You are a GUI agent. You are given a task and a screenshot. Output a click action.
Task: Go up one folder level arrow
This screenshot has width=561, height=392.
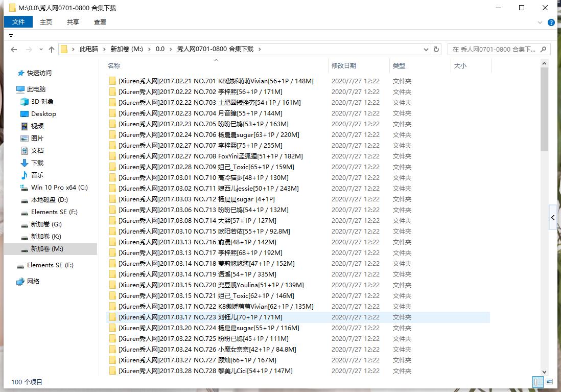tap(52, 50)
